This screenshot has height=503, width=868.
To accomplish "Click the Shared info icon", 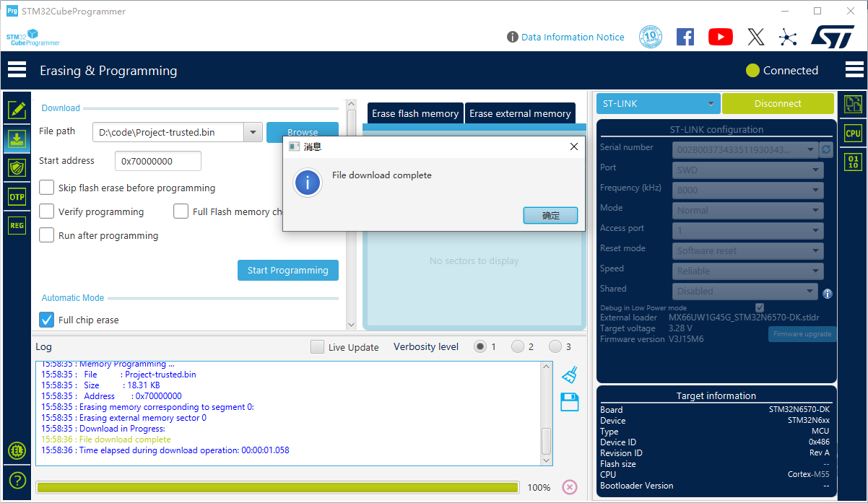I will click(828, 294).
